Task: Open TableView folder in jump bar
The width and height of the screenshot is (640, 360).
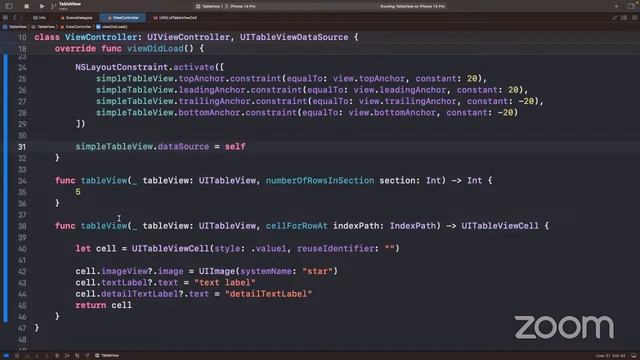Action: (x=43, y=27)
